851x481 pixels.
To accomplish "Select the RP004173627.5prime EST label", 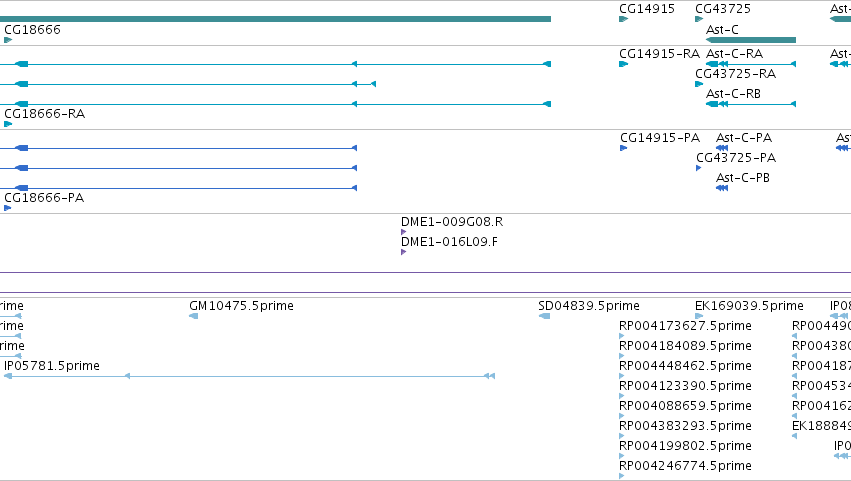I will 685,326.
